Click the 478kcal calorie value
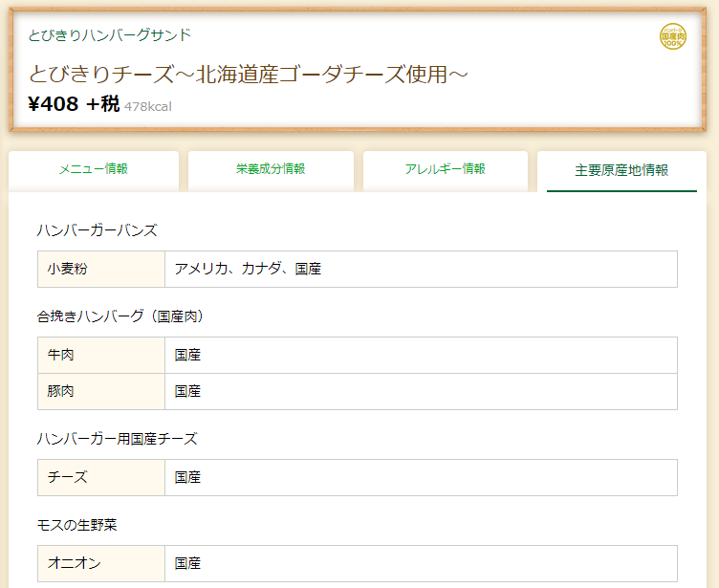 tap(147, 107)
